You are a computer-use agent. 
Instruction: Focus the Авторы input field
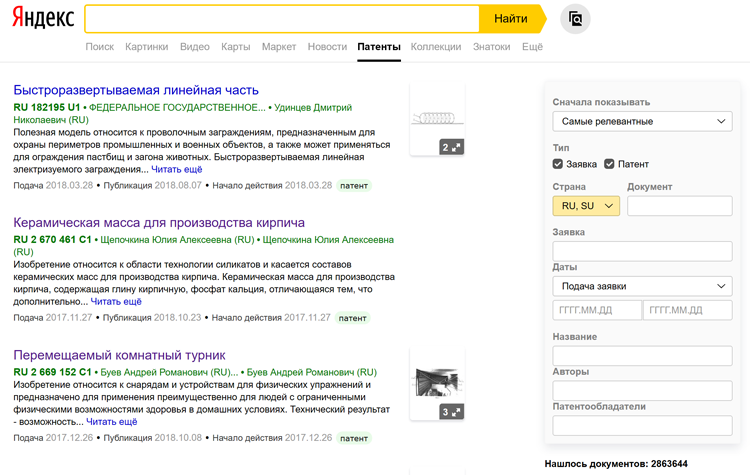[x=642, y=391]
